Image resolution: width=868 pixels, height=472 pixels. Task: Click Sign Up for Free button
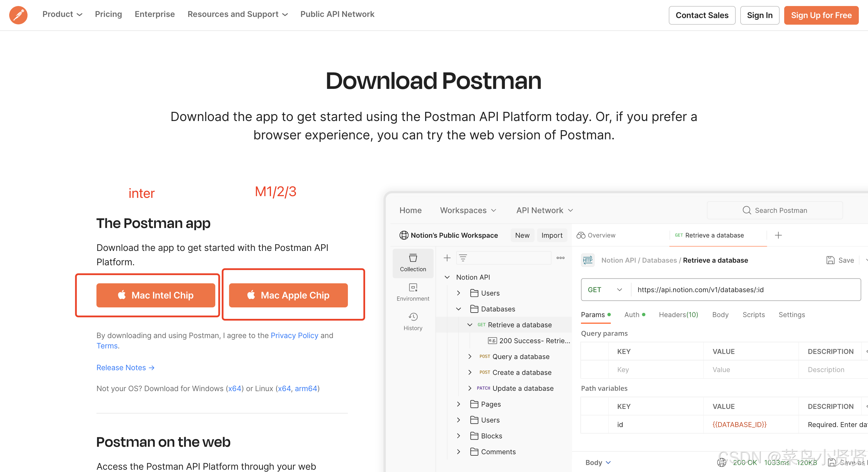tap(821, 15)
